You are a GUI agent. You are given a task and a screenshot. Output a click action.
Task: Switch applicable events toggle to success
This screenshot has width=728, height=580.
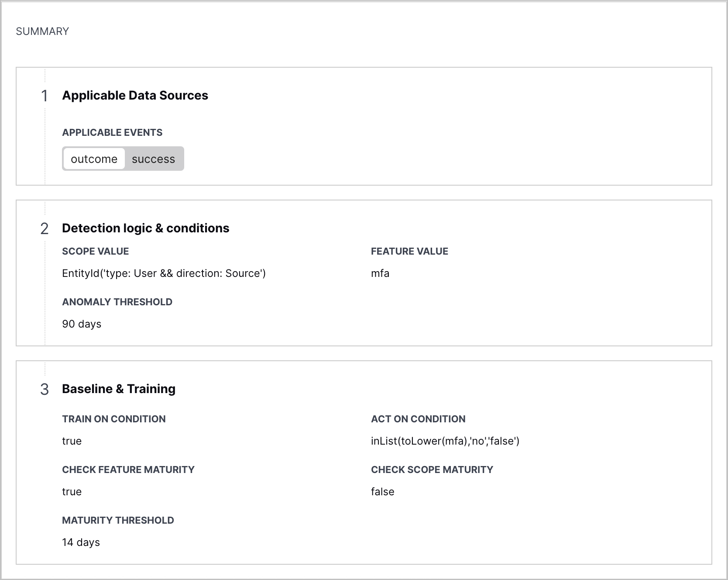[154, 159]
